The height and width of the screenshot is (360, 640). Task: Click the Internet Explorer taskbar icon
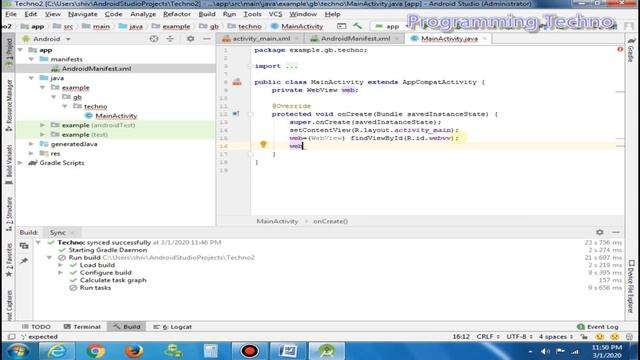click(x=57, y=351)
